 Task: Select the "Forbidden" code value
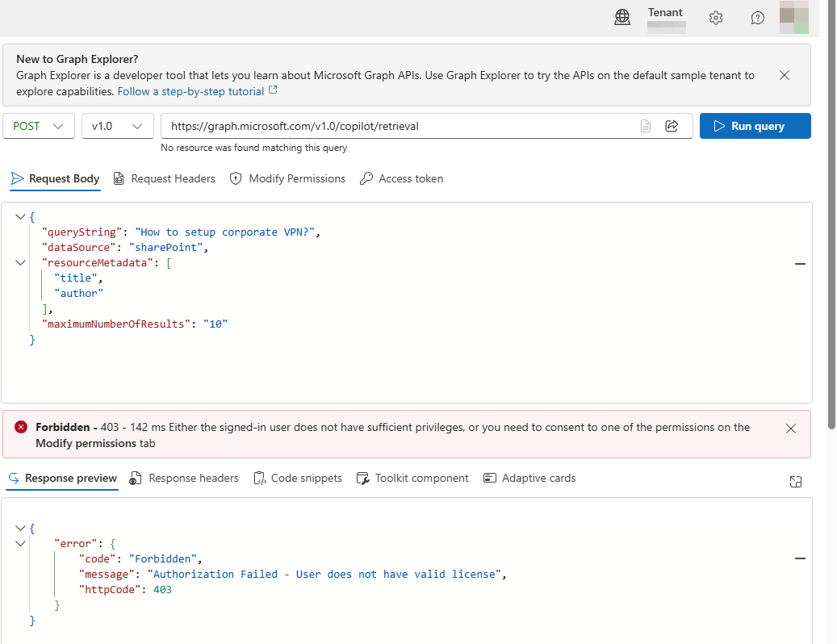click(x=163, y=558)
